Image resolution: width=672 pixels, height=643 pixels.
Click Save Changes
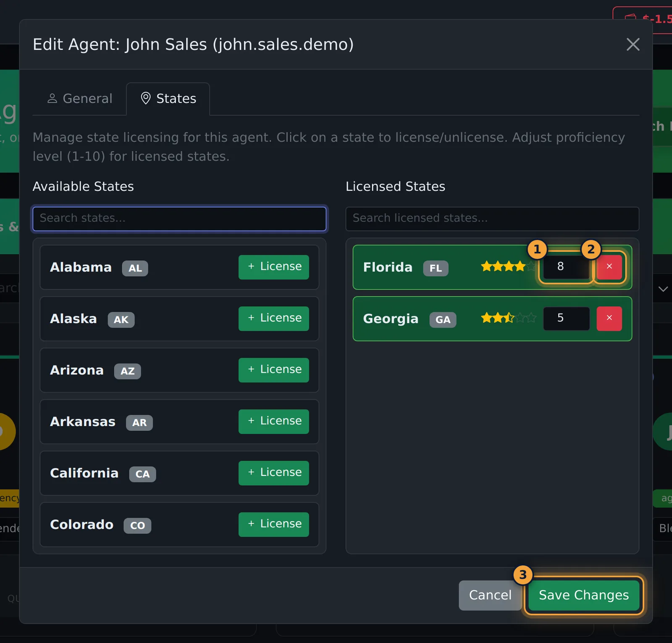coord(584,595)
